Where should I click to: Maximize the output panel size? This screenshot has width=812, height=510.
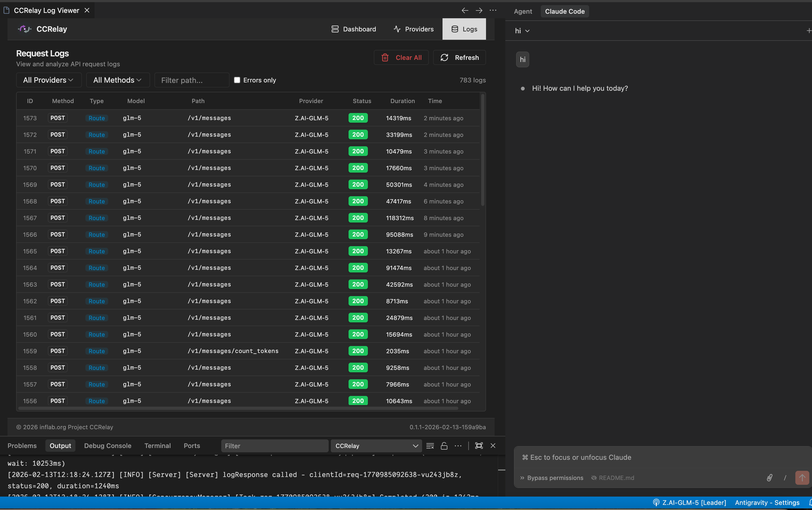click(x=479, y=446)
